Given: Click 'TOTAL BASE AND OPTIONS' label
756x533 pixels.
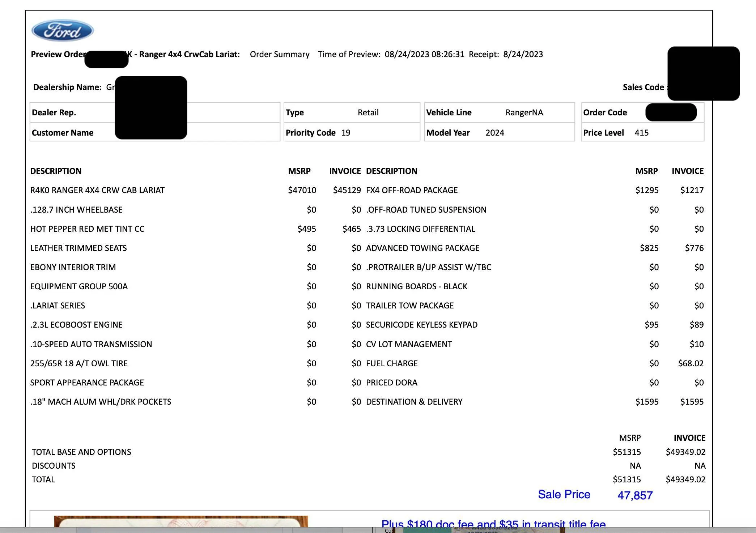Looking at the screenshot, I should 81,452.
